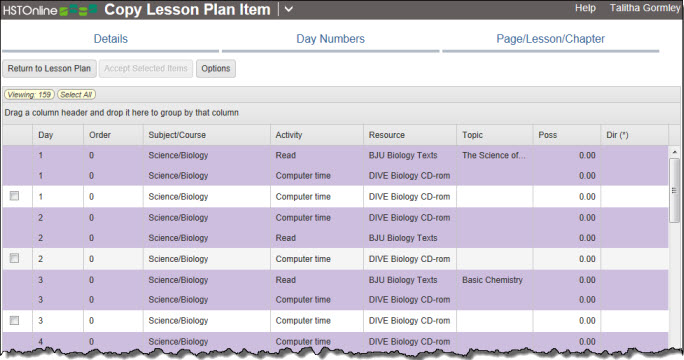Click Read activity in Day 1 row

[x=286, y=155]
